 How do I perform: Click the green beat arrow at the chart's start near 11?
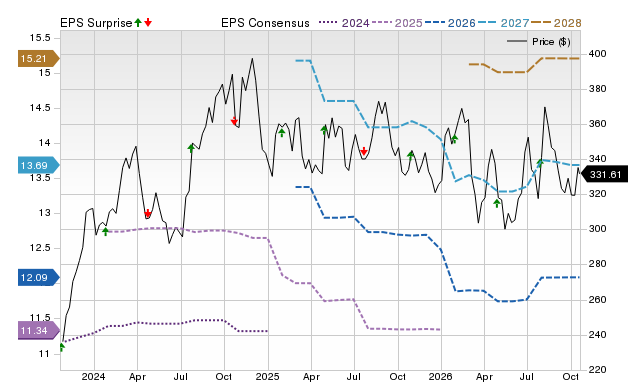pyautogui.click(x=62, y=347)
